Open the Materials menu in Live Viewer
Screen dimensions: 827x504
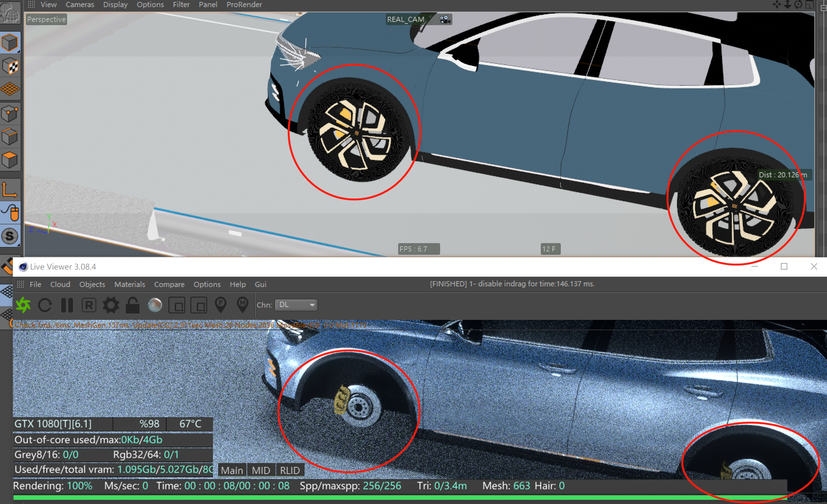coord(130,284)
